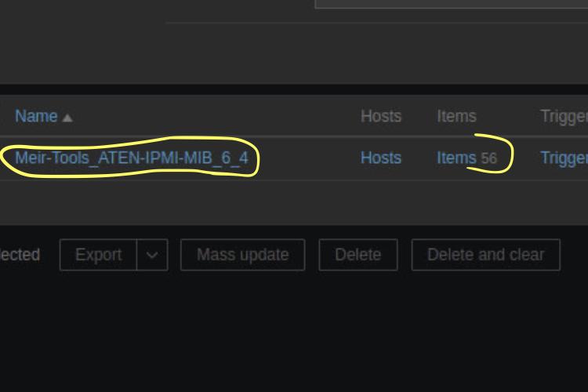
Task: Click the Delete button
Action: pyautogui.click(x=358, y=255)
